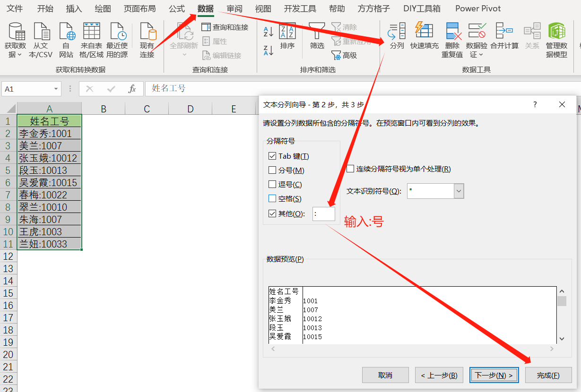Click the 来自表格/区域 icon
The image size is (581, 392).
click(91, 32)
